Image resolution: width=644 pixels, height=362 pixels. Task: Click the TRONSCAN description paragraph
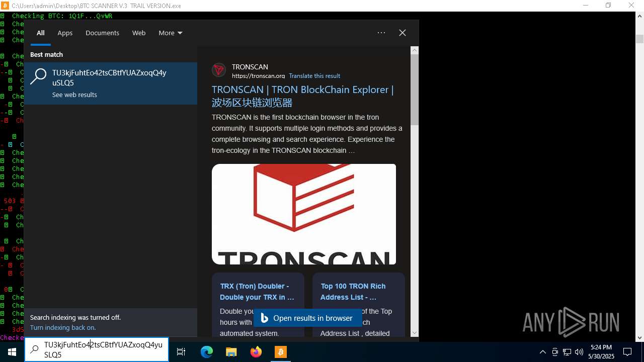coord(307,134)
